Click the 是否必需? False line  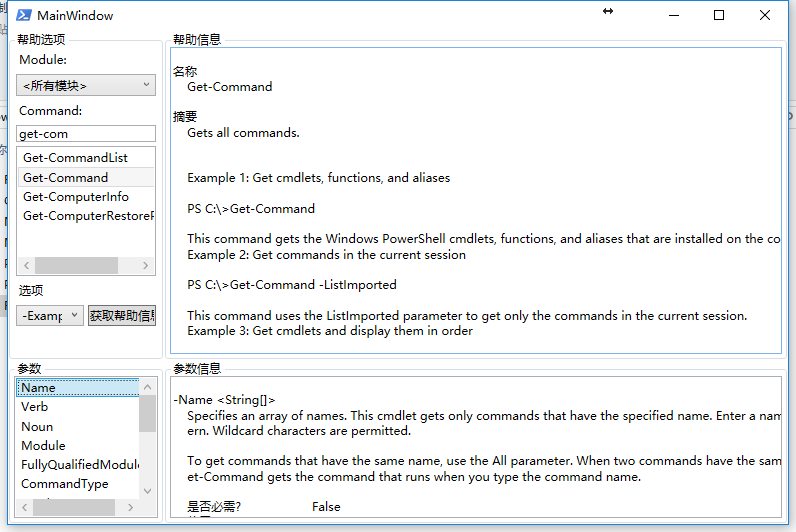tap(263, 507)
